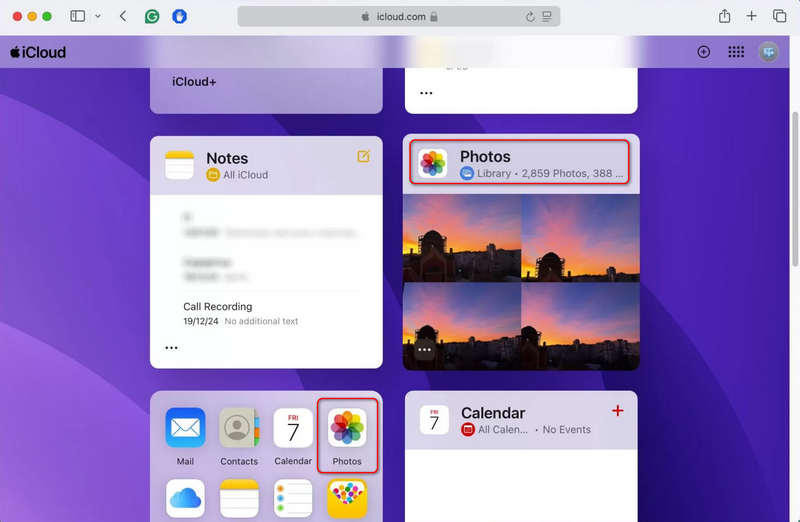Viewport: 800px width, 522px height.
Task: Open the Photos app icon in grid
Action: click(x=347, y=428)
